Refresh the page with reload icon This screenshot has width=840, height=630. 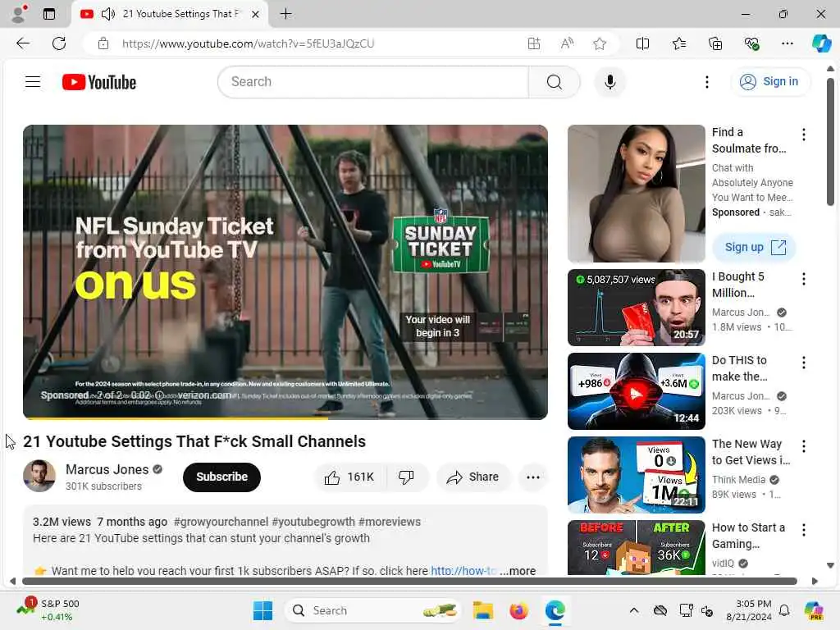click(59, 43)
